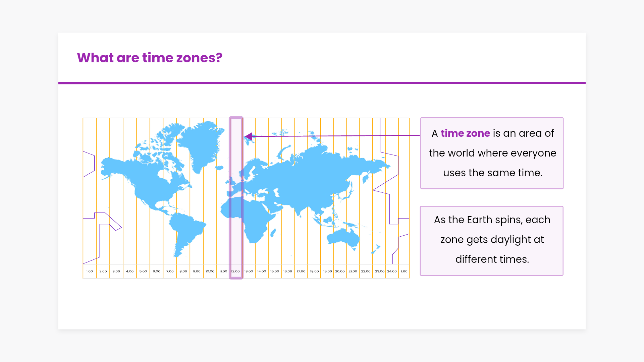Select the "As the Earth spins" text box
644x362 pixels.
tap(492, 241)
